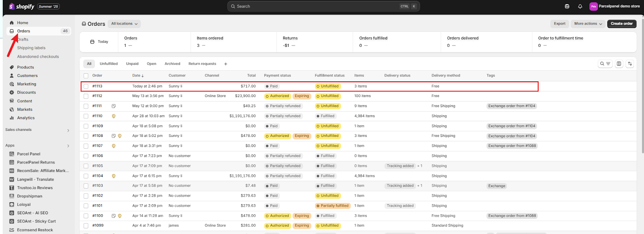The height and width of the screenshot is (234, 644).
Task: Toggle the select-all orders checkbox
Action: (x=86, y=76)
